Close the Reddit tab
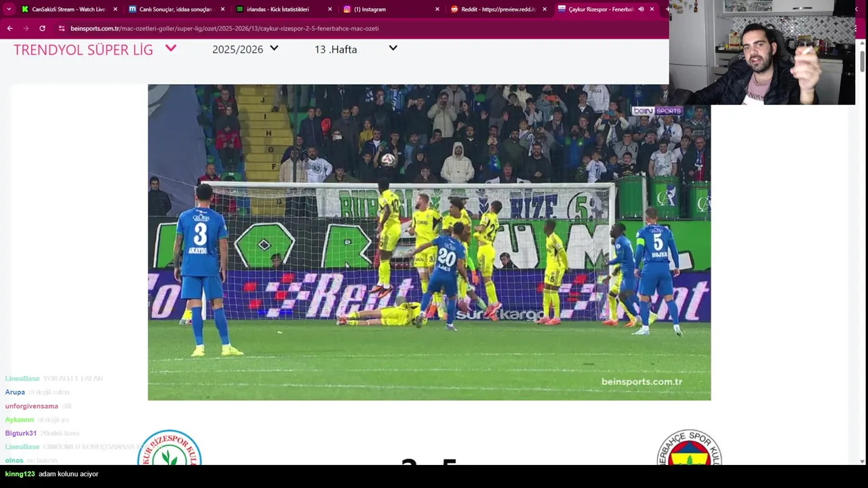The image size is (868, 488). pyautogui.click(x=544, y=9)
